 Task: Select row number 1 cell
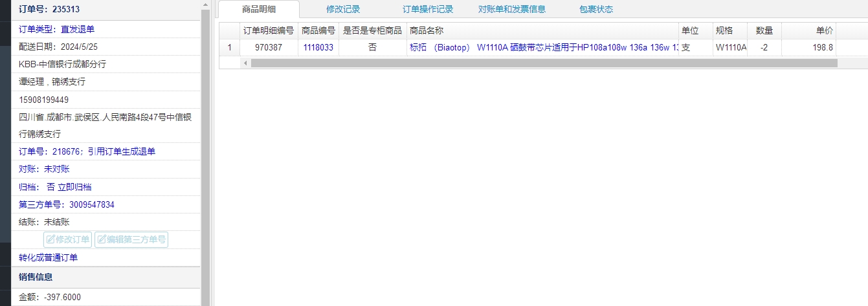pos(229,47)
